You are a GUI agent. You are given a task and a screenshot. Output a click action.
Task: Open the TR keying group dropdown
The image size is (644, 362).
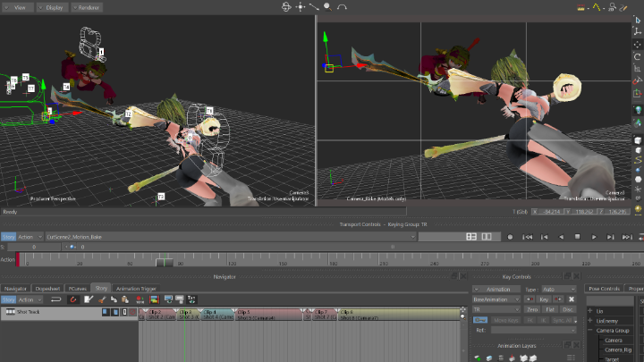tap(496, 309)
